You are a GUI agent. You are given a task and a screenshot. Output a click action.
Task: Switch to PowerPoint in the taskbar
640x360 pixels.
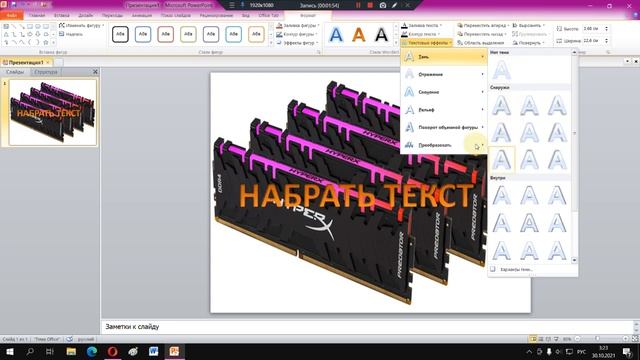[174, 351]
